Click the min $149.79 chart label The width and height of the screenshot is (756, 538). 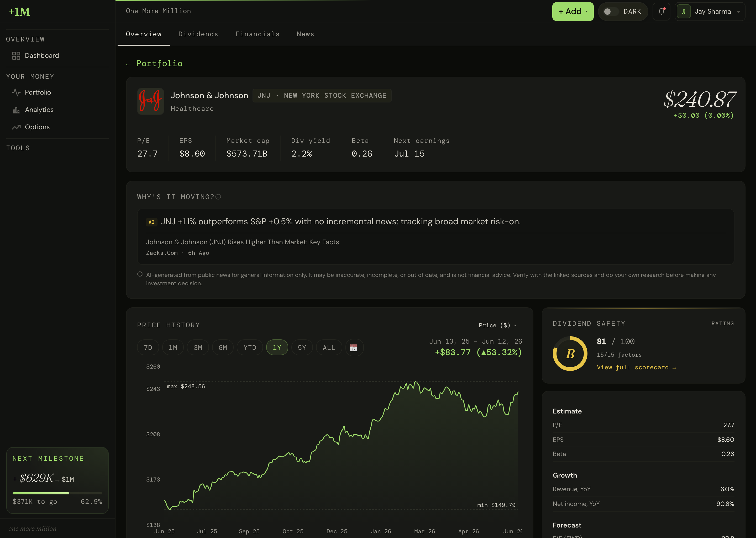pyautogui.click(x=496, y=505)
